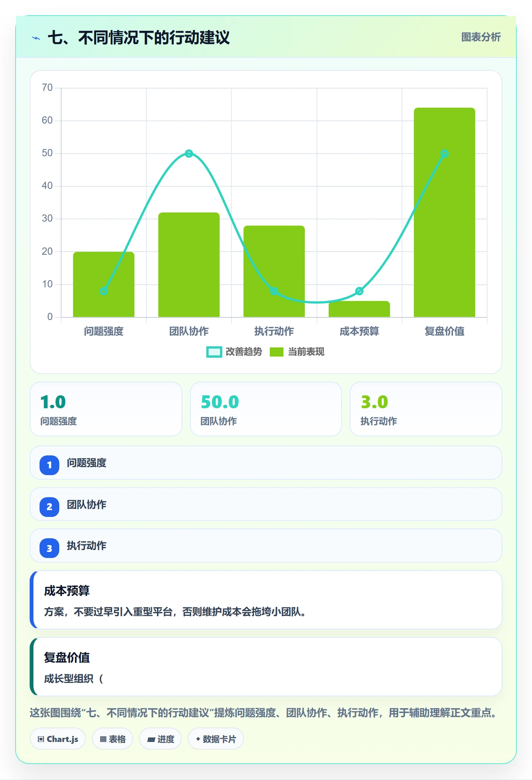Select the 问题强度 numbered list row
Screen dimensions: 532x780
[266, 463]
